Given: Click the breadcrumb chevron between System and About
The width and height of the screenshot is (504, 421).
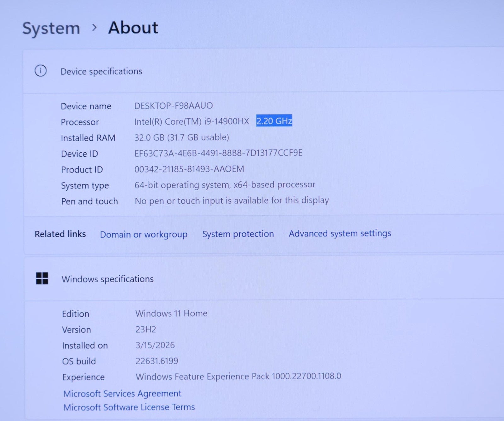Looking at the screenshot, I should pyautogui.click(x=94, y=28).
